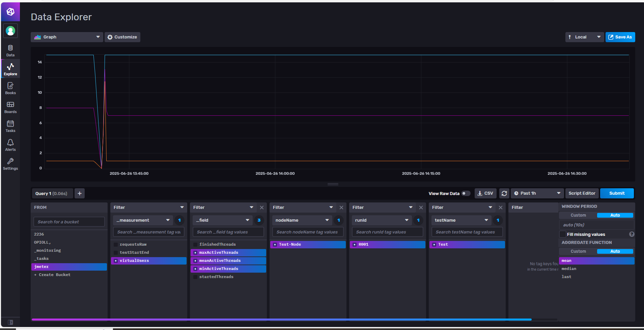
Task: Click the panel resize handle below the graph
Action: (x=333, y=184)
